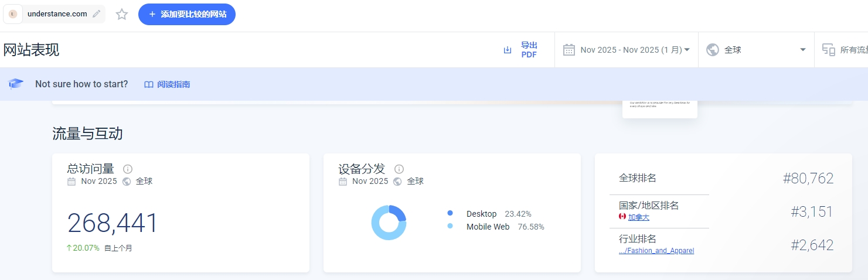Click the pencil edit icon beside understance.com
Screen dimensions: 868x280
[x=97, y=14]
